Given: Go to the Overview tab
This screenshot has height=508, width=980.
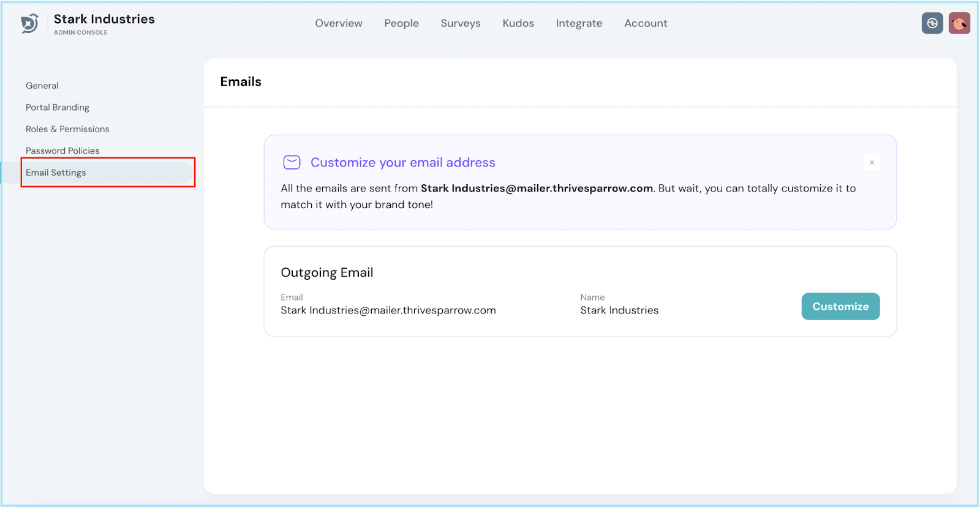Looking at the screenshot, I should coord(339,23).
